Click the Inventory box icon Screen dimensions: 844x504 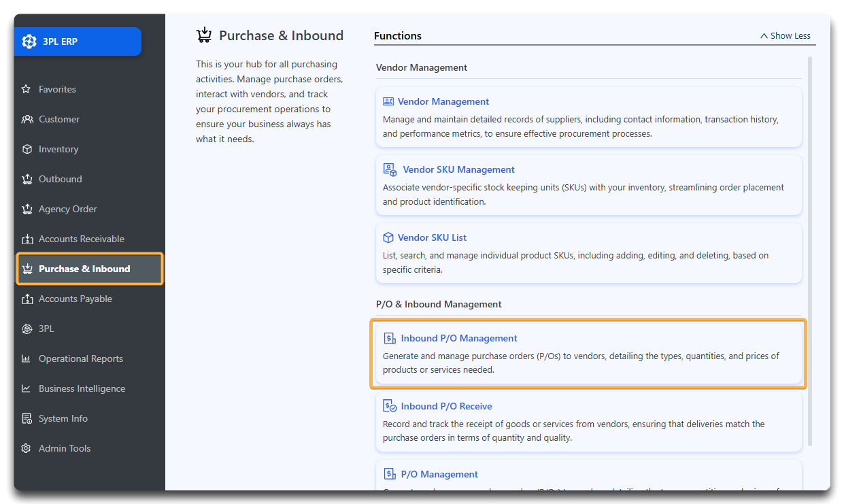pos(27,149)
